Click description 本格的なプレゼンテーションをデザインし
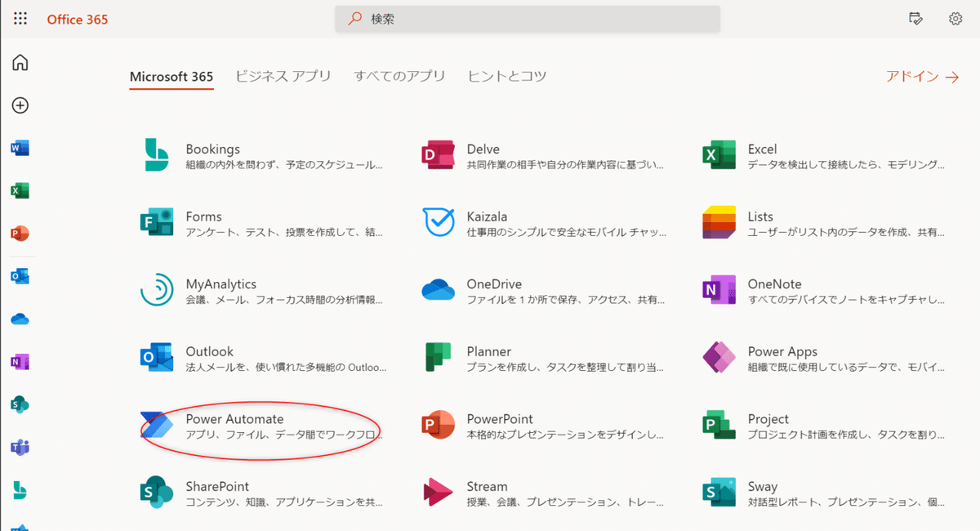 pyautogui.click(x=566, y=435)
